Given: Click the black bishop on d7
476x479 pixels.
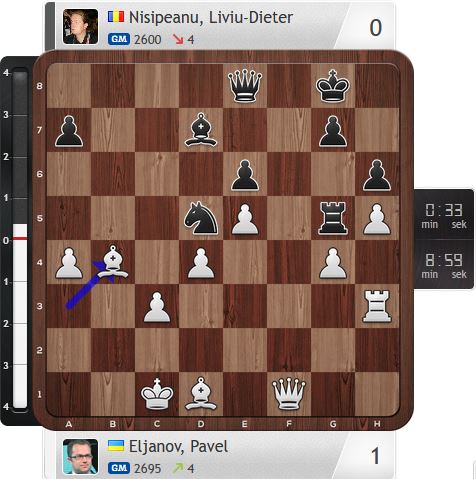Looking at the screenshot, I should 201,130.
